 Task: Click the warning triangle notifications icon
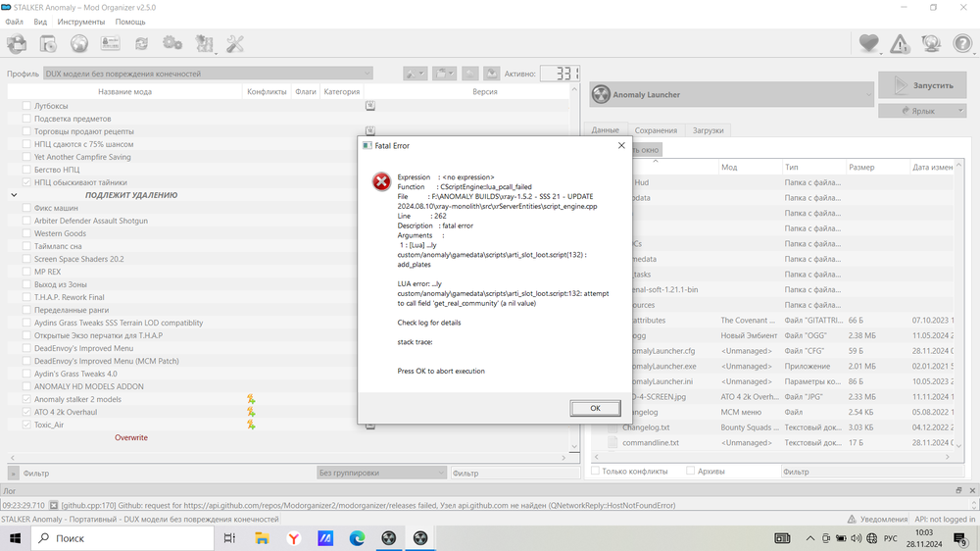[x=900, y=43]
